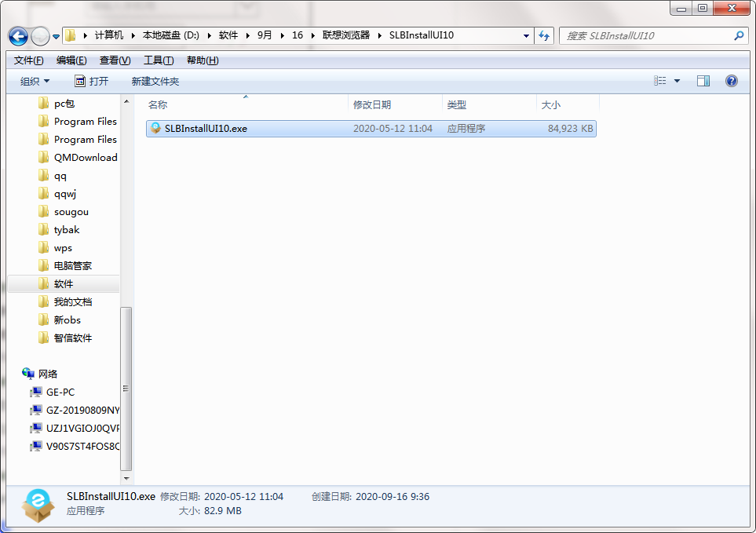756x533 pixels.
Task: Expand the arrow after 联想浏览器 breadcrumb
Action: (x=380, y=35)
